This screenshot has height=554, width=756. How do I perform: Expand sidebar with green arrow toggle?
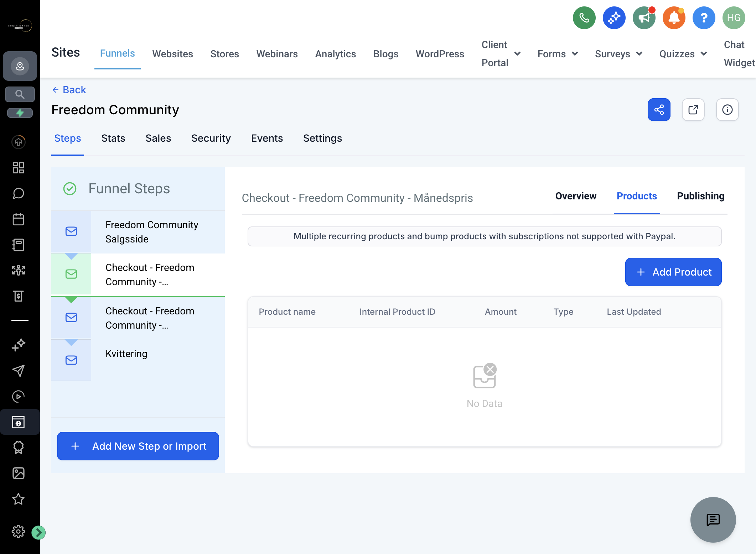tap(38, 533)
